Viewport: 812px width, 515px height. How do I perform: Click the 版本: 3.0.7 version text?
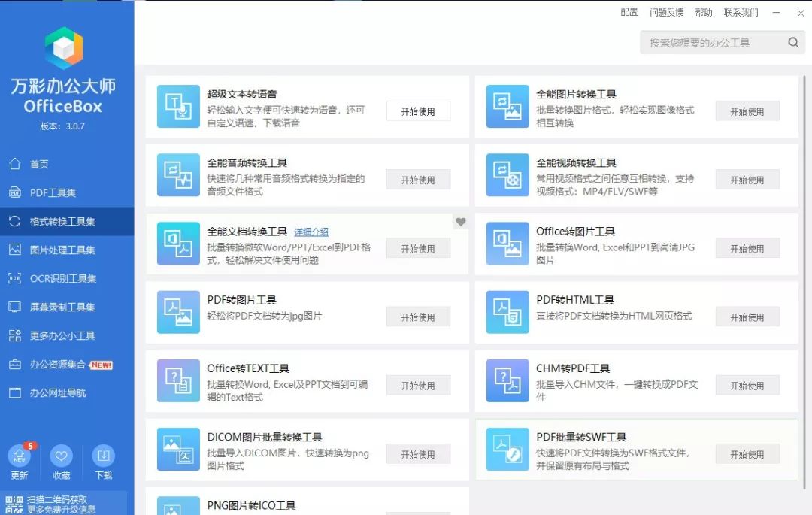tap(62, 126)
